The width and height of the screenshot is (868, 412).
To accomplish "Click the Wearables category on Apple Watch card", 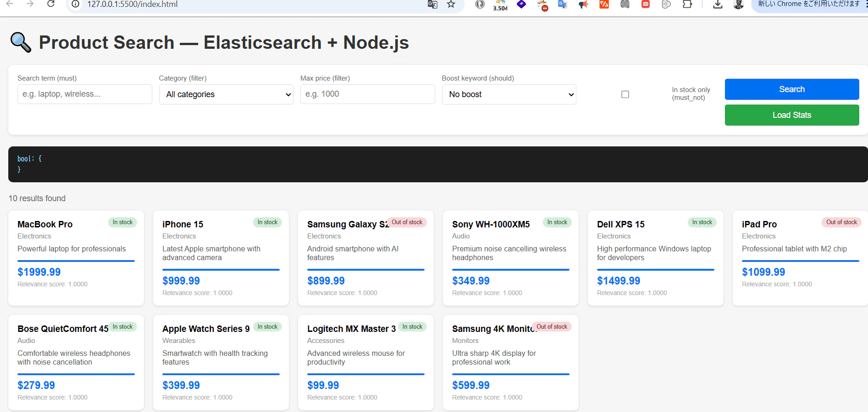I will point(179,341).
